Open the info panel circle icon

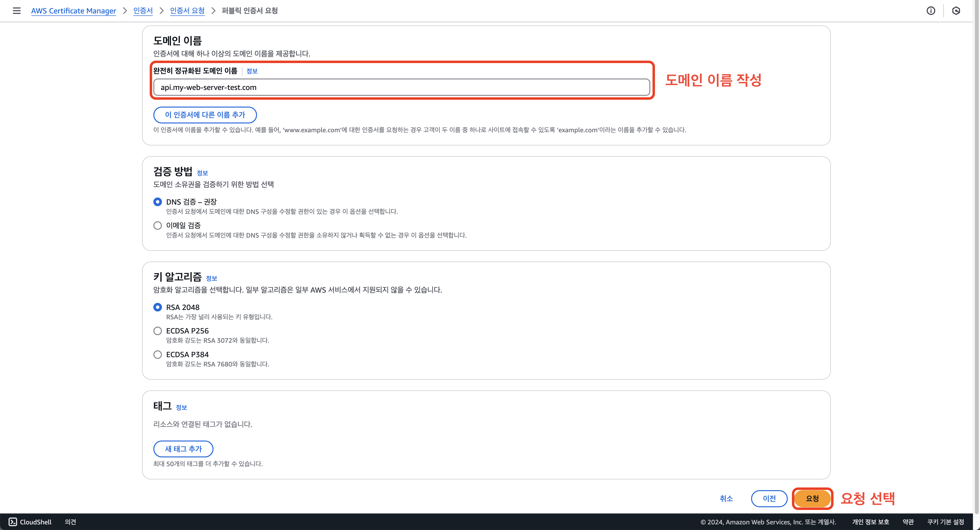931,11
